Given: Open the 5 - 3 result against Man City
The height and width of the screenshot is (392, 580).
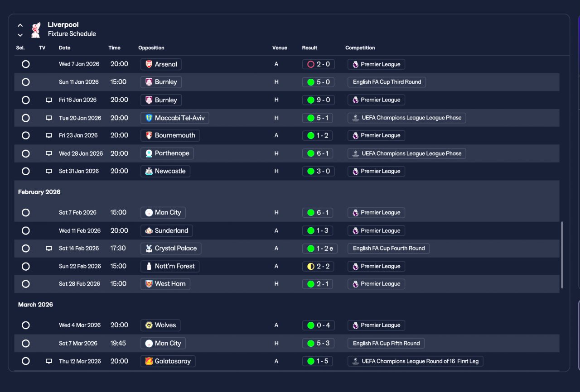Looking at the screenshot, I should pyautogui.click(x=319, y=343).
